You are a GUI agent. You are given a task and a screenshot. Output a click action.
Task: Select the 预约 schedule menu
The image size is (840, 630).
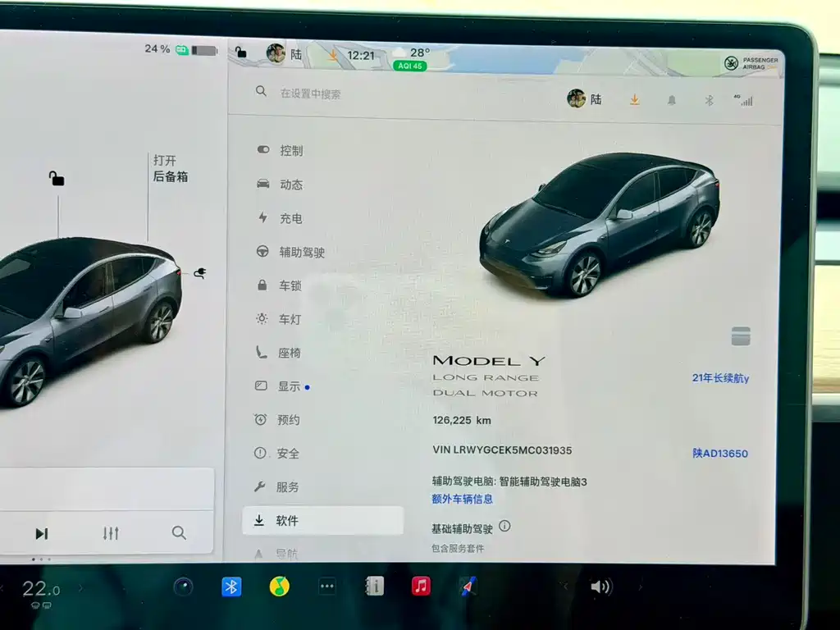click(277, 419)
